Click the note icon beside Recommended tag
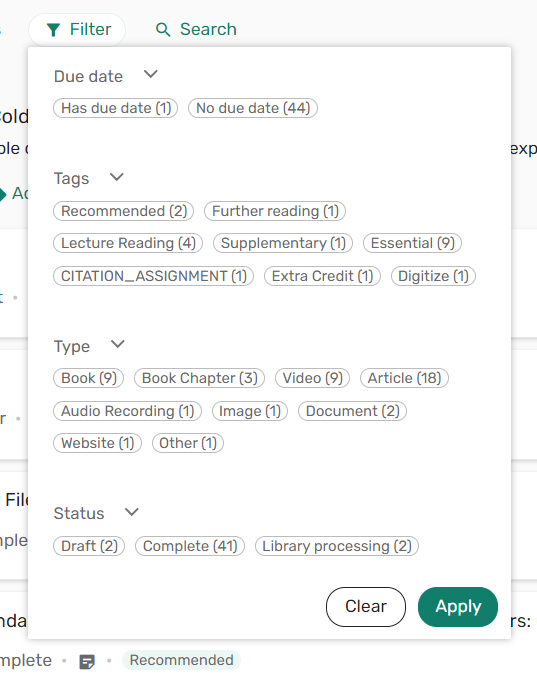 point(87,661)
